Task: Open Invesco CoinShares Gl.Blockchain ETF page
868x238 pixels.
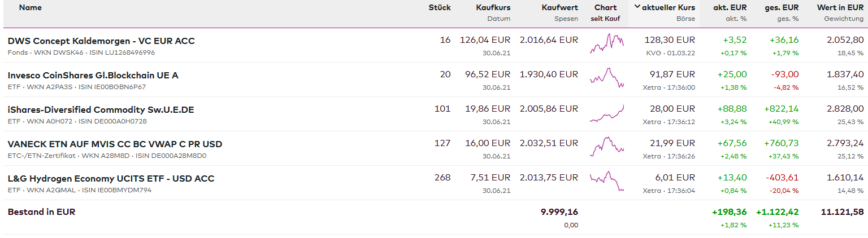Action: click(x=93, y=76)
